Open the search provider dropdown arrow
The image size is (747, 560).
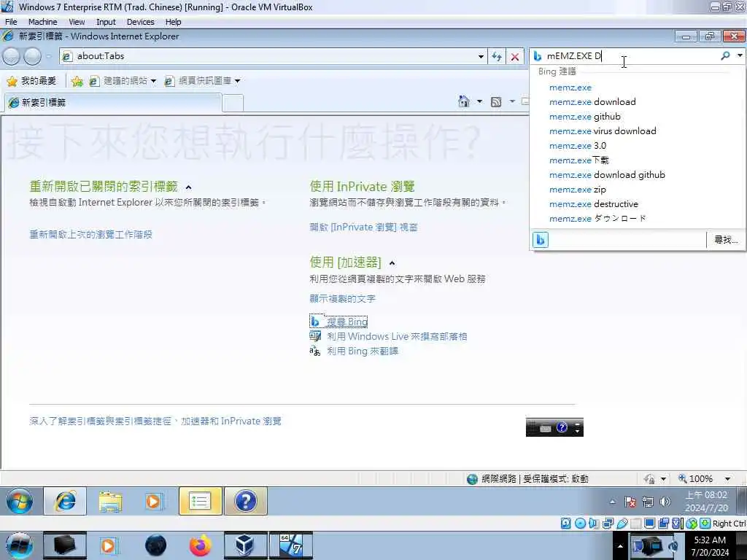[740, 55]
